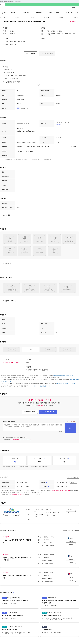The image size is (79, 644).
Task: Click the 통근버스 welfare icon
Action: [10, 238]
